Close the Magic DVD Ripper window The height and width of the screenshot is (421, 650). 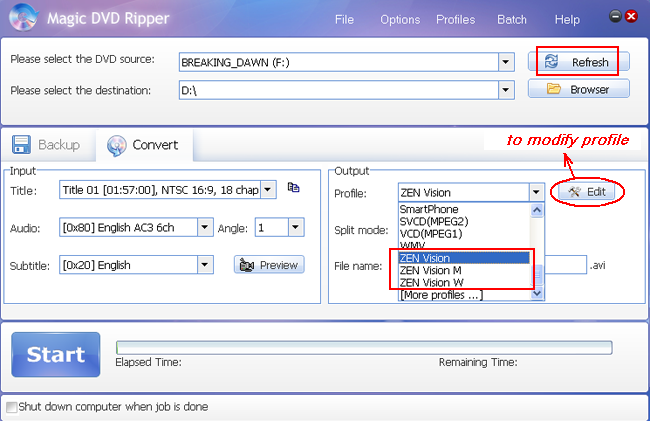tap(631, 17)
